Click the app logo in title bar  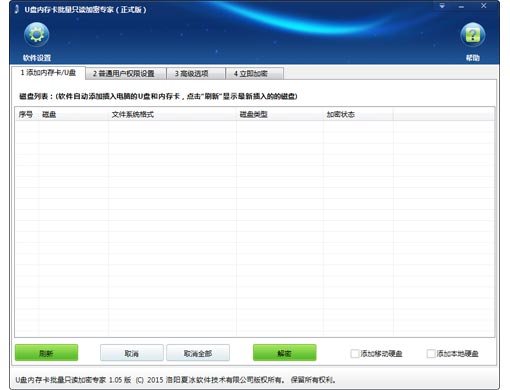point(17,9)
